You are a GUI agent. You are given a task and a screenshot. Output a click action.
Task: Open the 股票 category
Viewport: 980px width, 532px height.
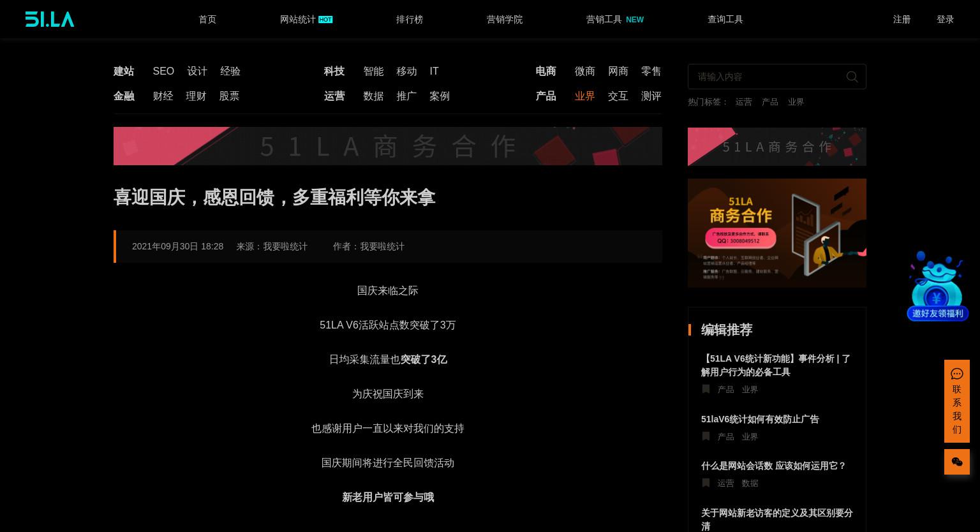click(229, 96)
